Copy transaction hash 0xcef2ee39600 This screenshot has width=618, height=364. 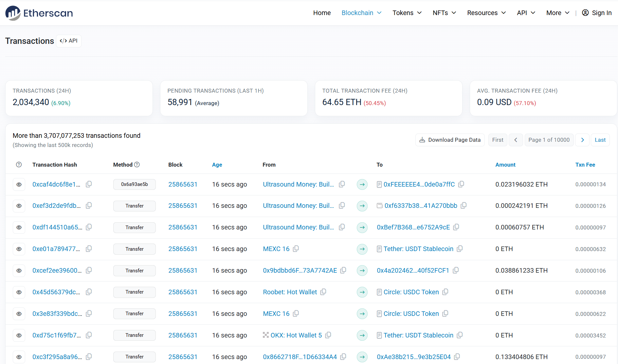click(89, 270)
